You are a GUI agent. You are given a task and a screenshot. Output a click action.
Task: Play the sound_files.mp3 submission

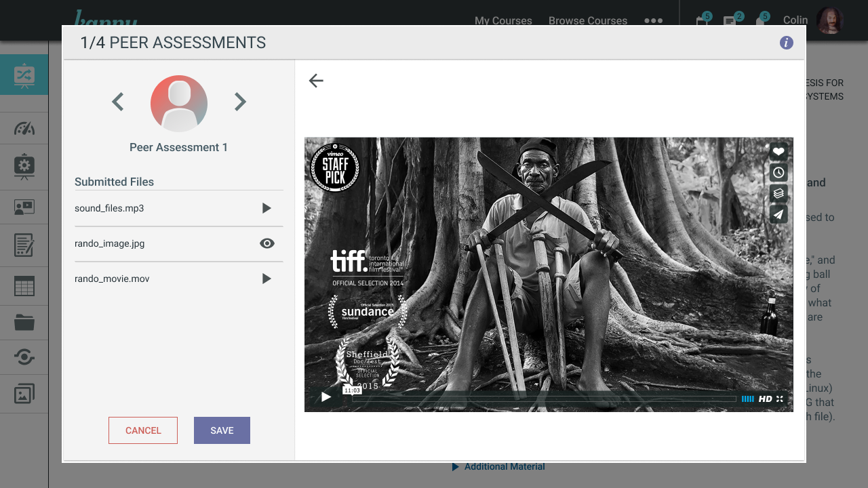coord(267,208)
